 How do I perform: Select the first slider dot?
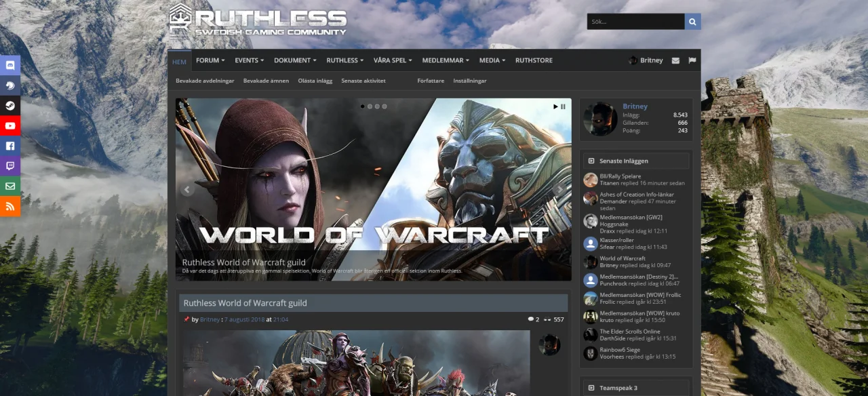click(363, 106)
